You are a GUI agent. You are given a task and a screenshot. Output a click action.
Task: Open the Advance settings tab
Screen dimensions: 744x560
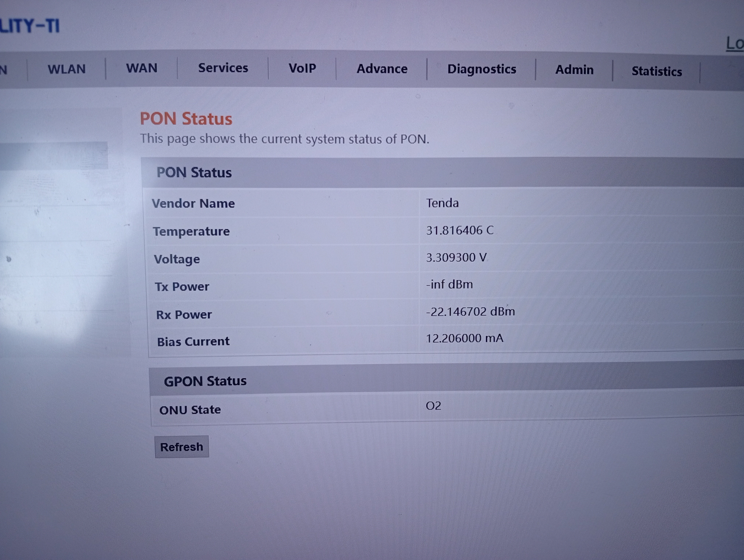tap(382, 69)
